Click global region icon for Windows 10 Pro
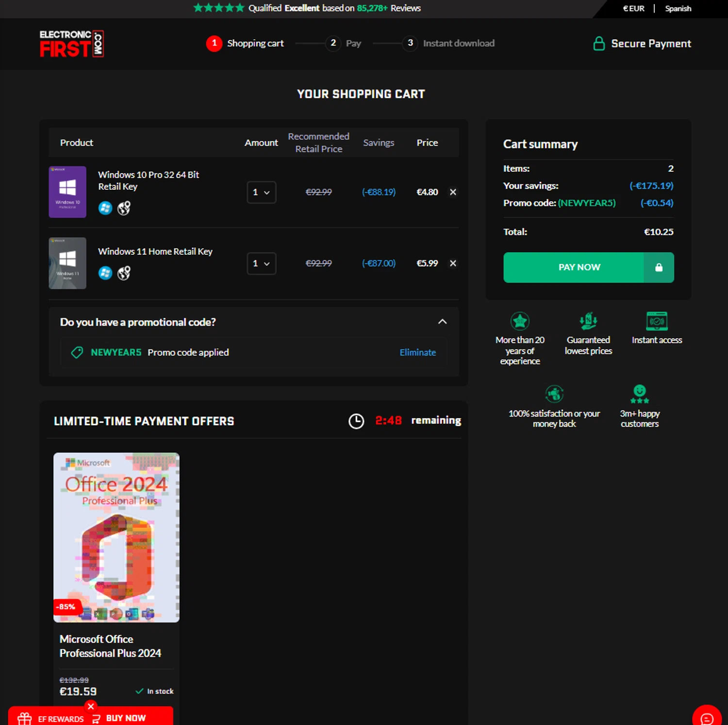The image size is (728, 725). [x=124, y=208]
